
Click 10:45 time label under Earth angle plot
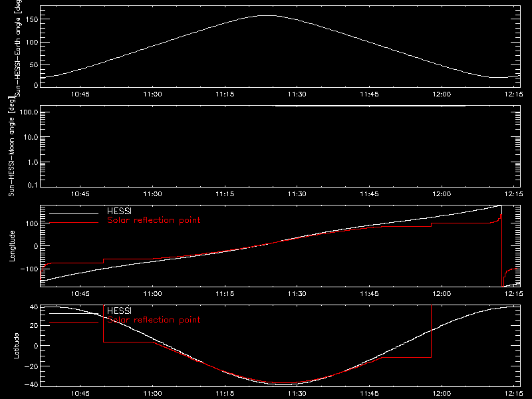[x=80, y=94]
